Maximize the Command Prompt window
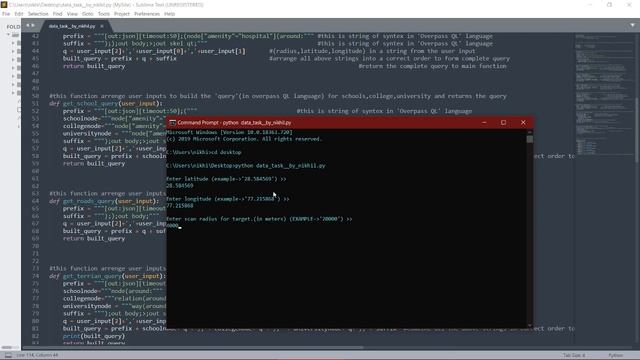Screen dimensions: 640x360 (x=504, y=122)
